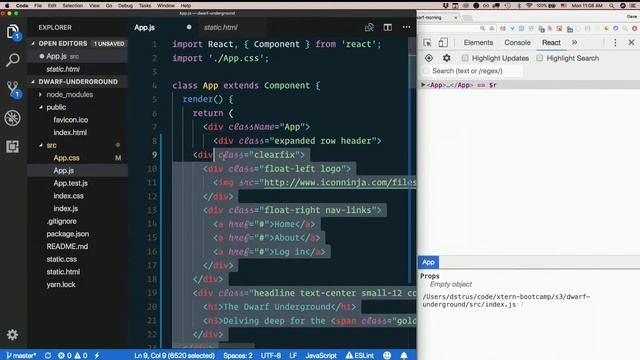
Task: Click LF end-of-line setting
Action: click(293, 356)
